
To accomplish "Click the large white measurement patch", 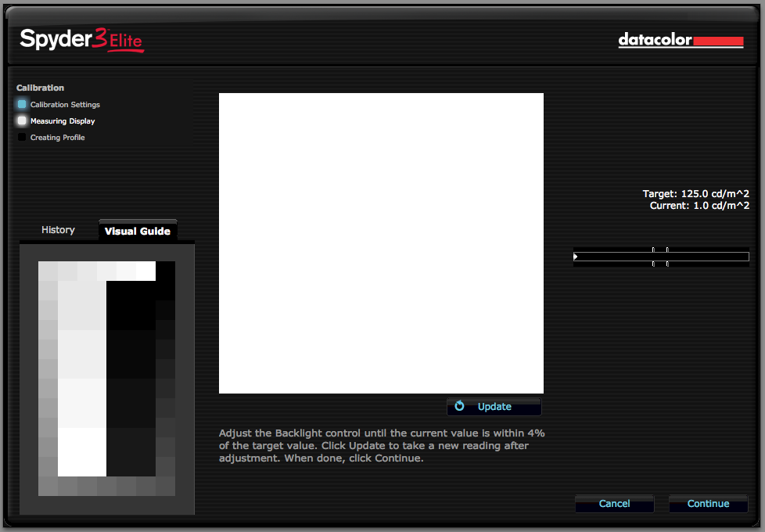I will (x=381, y=243).
